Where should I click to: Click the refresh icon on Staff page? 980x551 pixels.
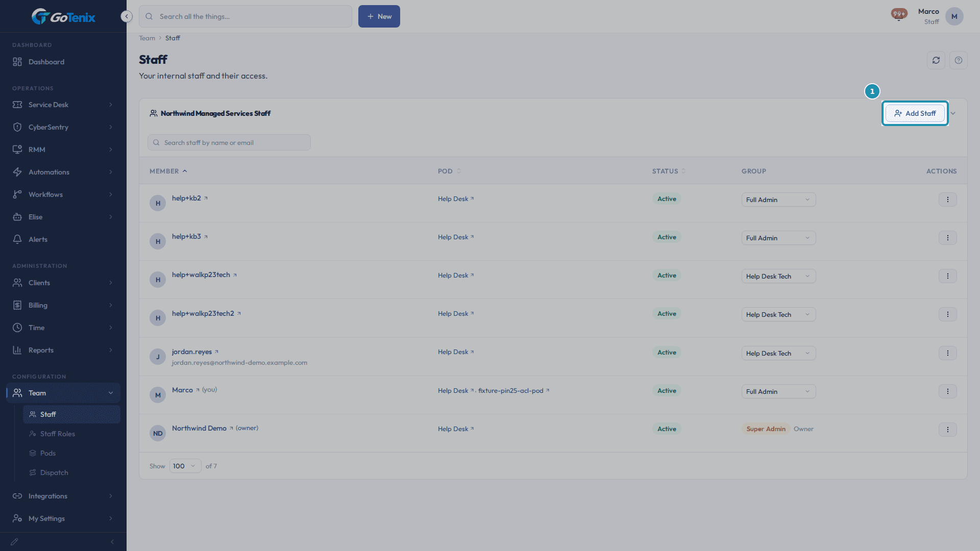(x=936, y=60)
